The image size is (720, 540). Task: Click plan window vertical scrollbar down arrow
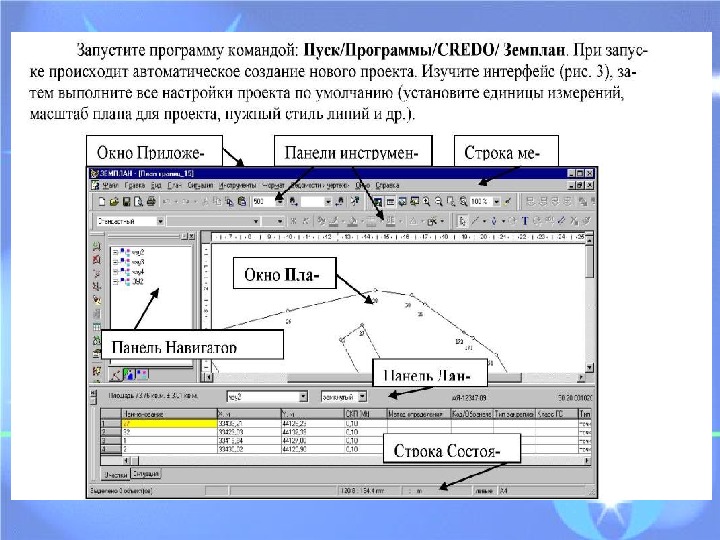(590, 367)
